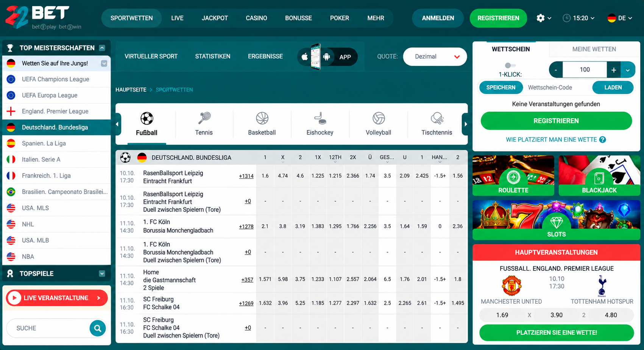
Task: Toggle the 1-Klick betting switch
Action: 510,66
